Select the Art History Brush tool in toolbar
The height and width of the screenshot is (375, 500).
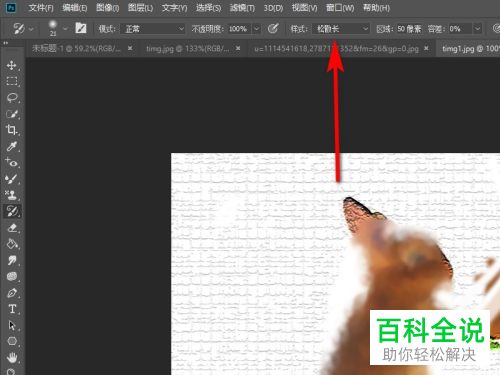12,211
